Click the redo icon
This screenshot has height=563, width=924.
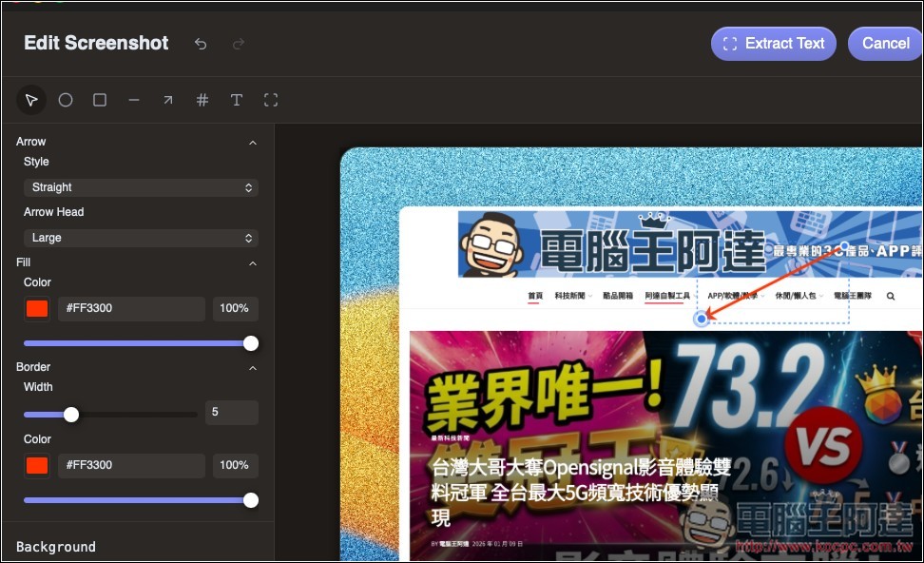click(x=238, y=43)
